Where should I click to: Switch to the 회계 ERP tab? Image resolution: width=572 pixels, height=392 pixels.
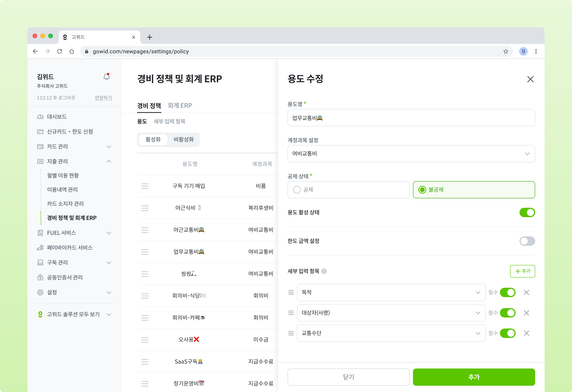tap(180, 105)
